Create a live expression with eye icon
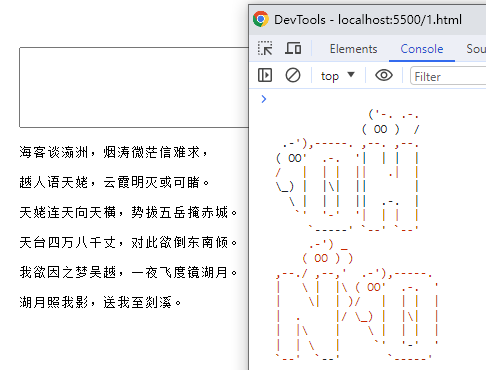Image resolution: width=486 pixels, height=370 pixels. coord(384,75)
